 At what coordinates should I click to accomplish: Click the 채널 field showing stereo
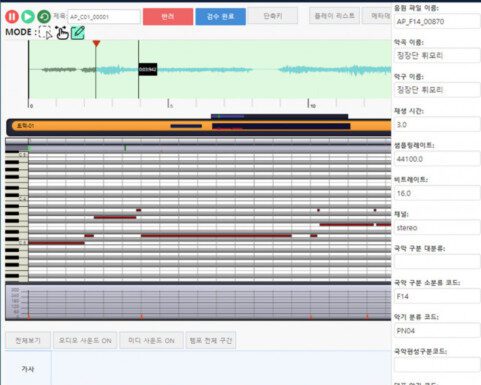437,228
